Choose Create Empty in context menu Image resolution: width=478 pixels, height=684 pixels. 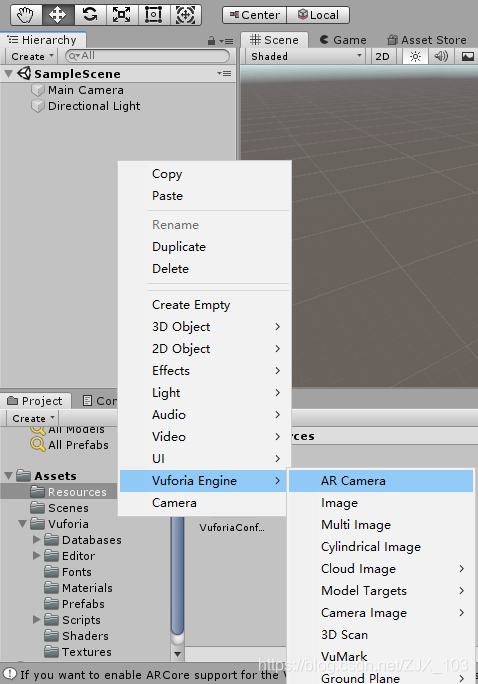[205, 304]
